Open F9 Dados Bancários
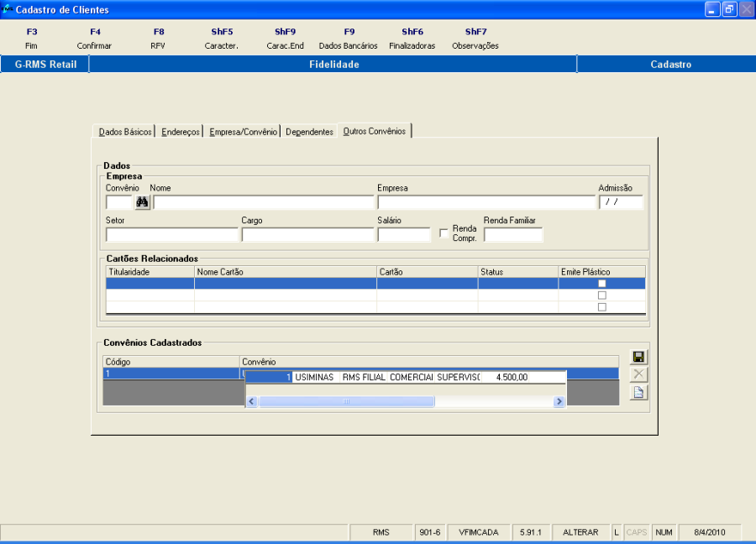Screen dimensions: 756x544 [x=349, y=39]
